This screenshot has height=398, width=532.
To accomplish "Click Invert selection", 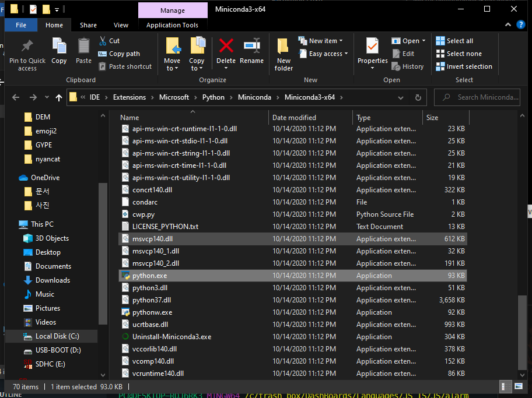I will tap(464, 66).
